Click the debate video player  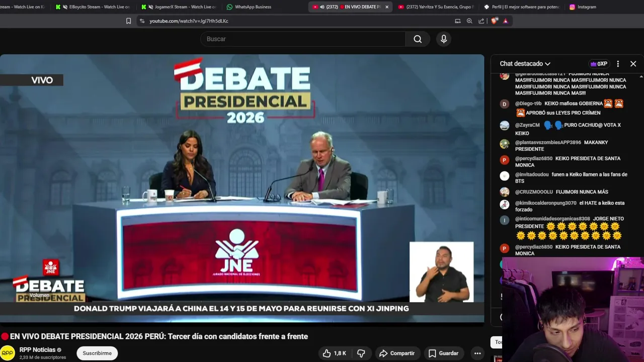pos(242,188)
